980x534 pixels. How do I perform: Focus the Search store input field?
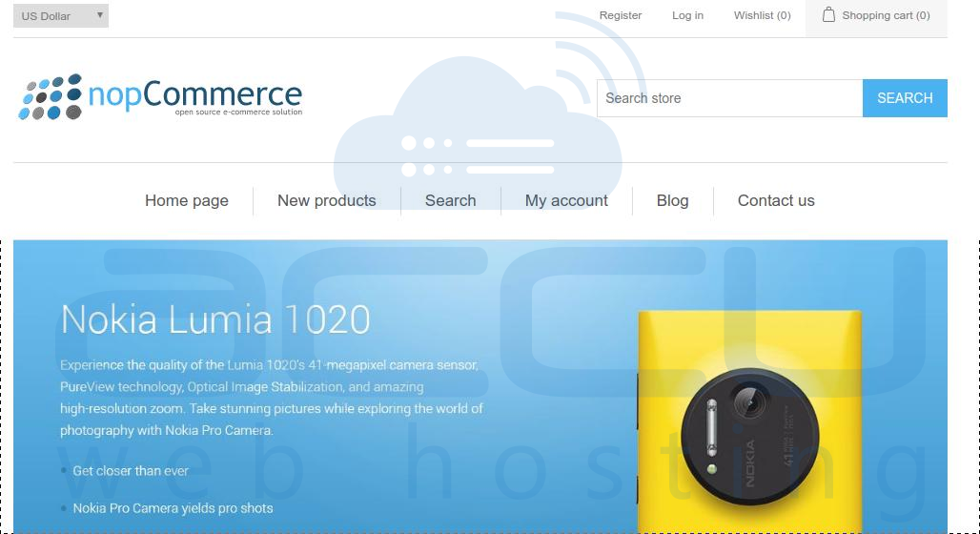point(729,98)
